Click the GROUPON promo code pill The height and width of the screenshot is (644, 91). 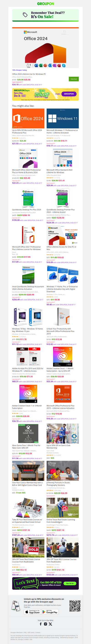tap(69, 94)
